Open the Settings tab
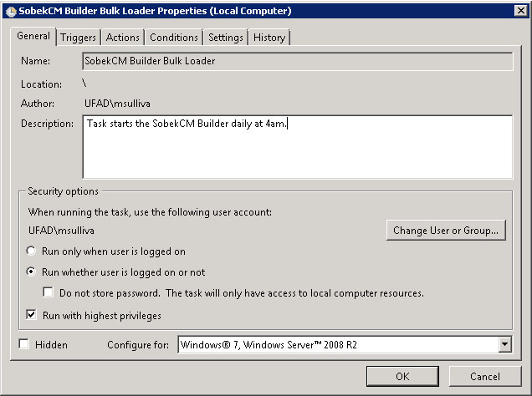 (226, 38)
